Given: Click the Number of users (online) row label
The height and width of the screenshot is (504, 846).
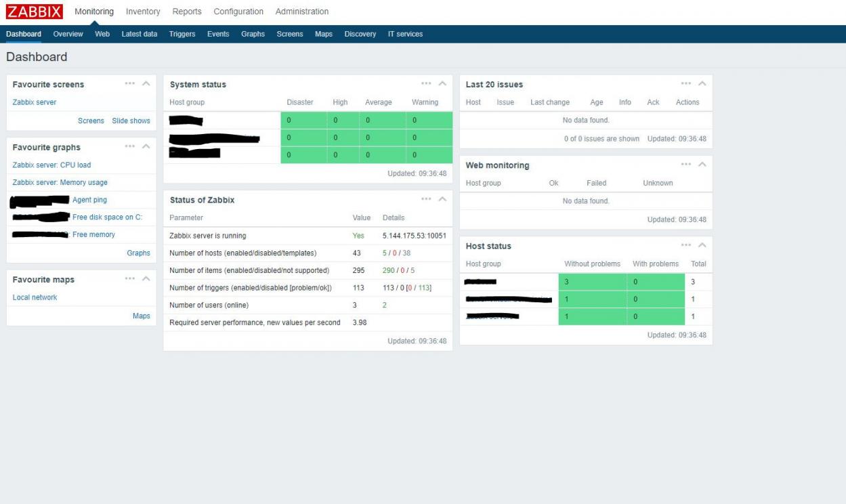Looking at the screenshot, I should coord(209,305).
